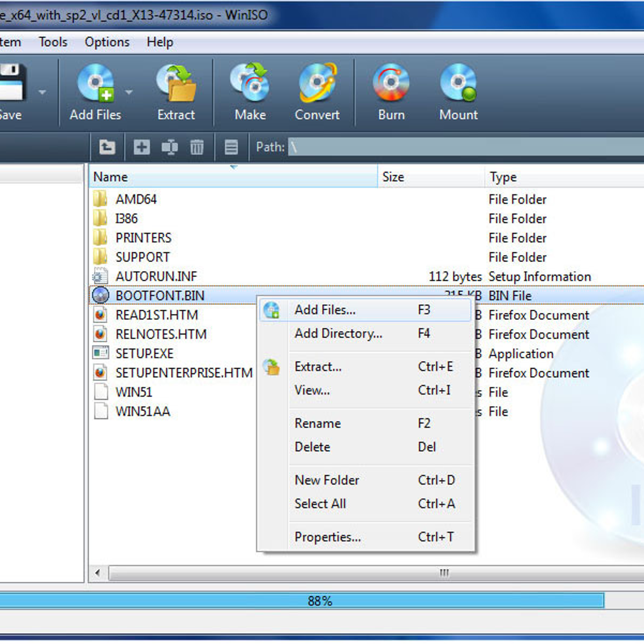Expand the Add Files dropdown arrow

pyautogui.click(x=129, y=92)
